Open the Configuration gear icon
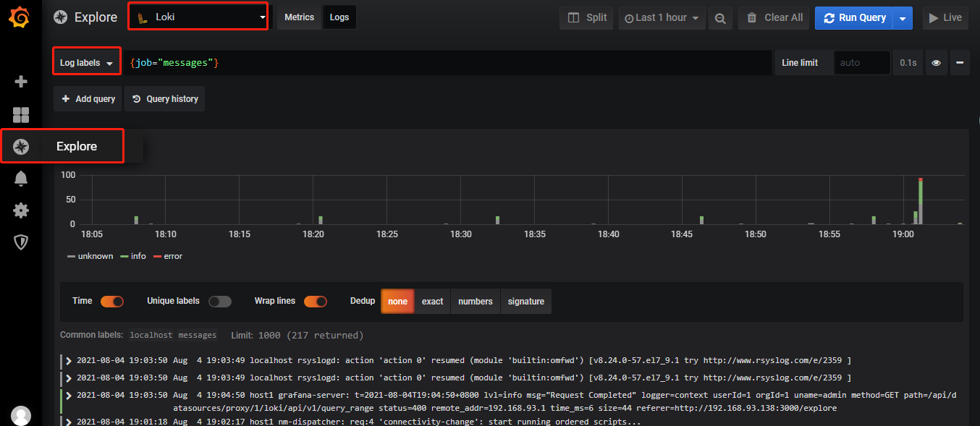The height and width of the screenshot is (426, 980). [x=21, y=210]
